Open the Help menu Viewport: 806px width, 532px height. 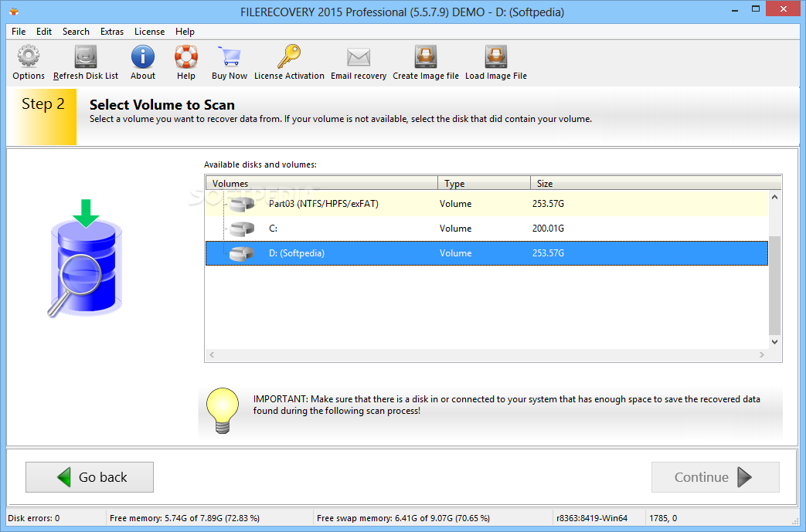tap(185, 32)
